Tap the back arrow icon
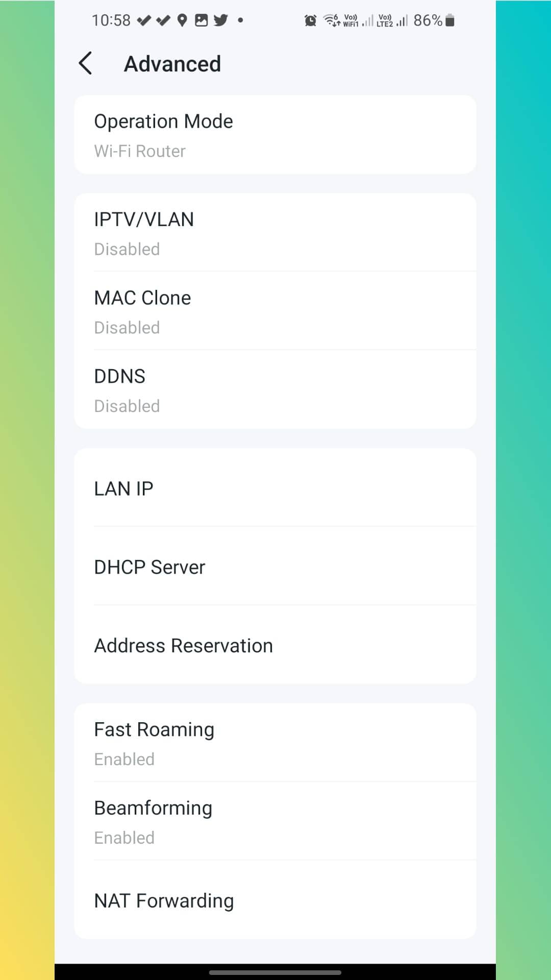The height and width of the screenshot is (980, 551). coord(86,63)
